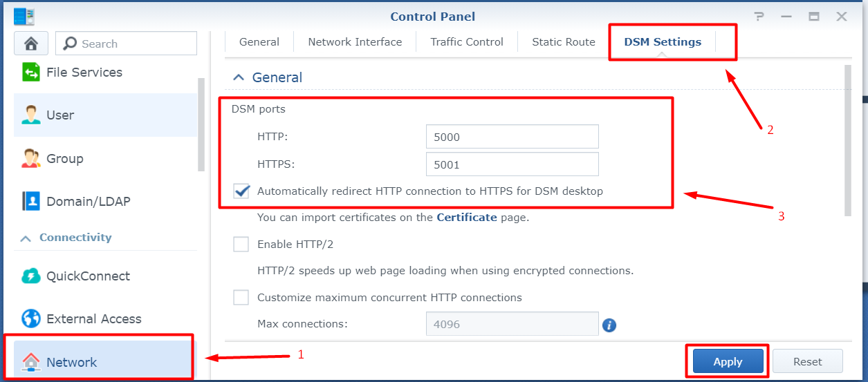Click the DSM ports label
This screenshot has height=382, width=868.
tap(258, 108)
